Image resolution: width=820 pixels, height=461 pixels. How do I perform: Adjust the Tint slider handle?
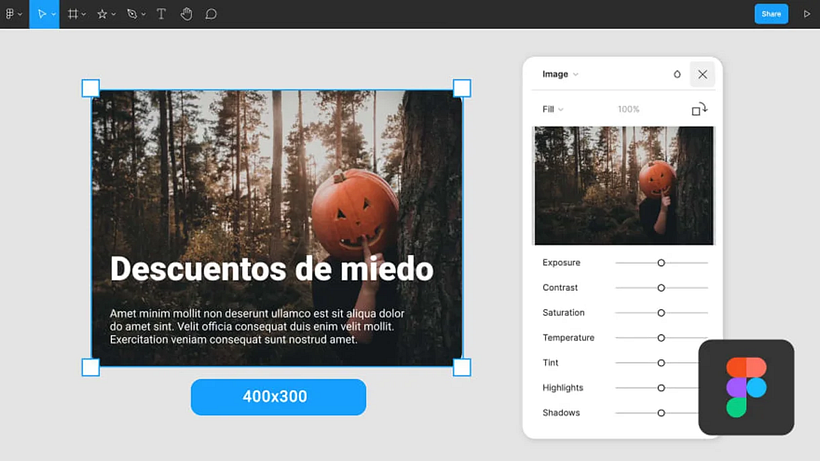[661, 363]
